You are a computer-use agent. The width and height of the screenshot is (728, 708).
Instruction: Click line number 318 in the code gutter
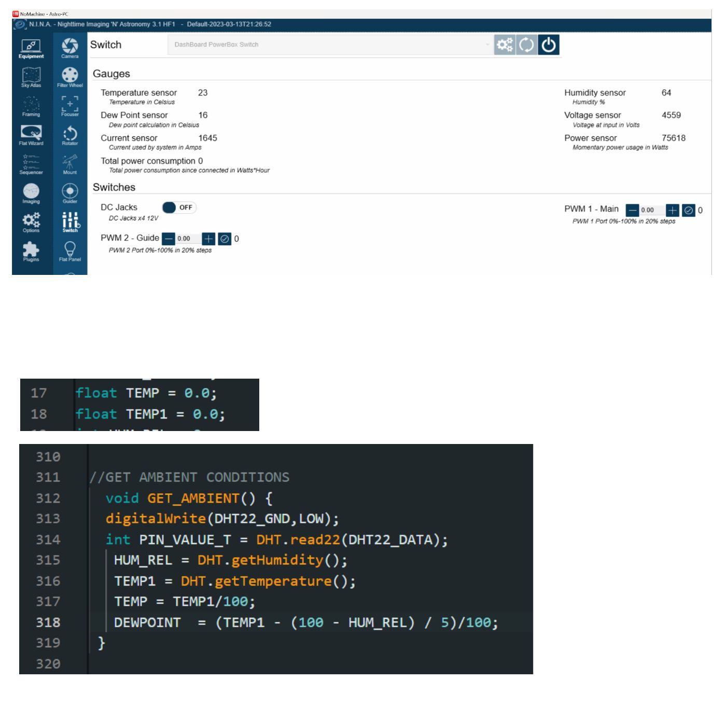pos(48,622)
